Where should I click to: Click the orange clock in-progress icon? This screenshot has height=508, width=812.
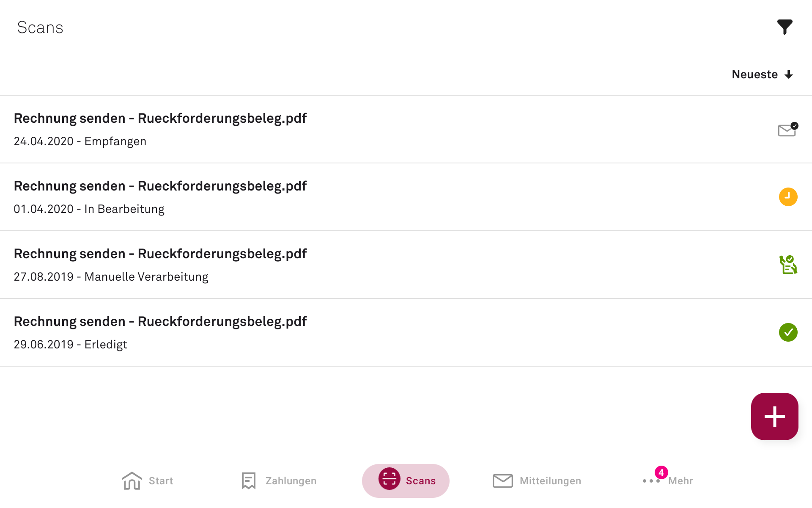point(788,197)
